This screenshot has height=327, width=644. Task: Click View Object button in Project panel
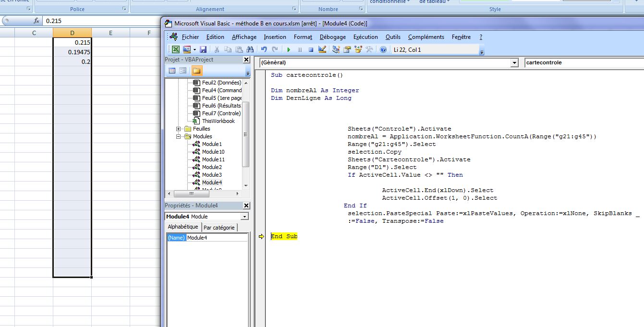click(x=183, y=71)
